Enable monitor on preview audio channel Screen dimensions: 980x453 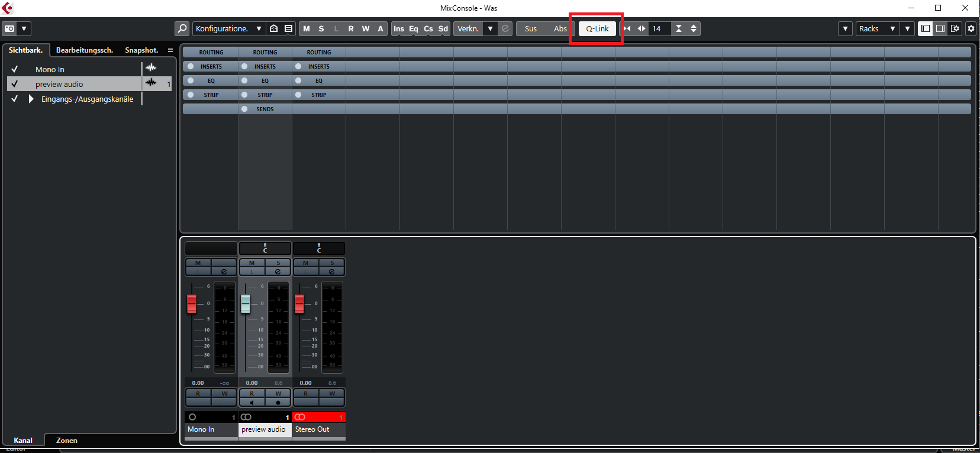(x=252, y=402)
